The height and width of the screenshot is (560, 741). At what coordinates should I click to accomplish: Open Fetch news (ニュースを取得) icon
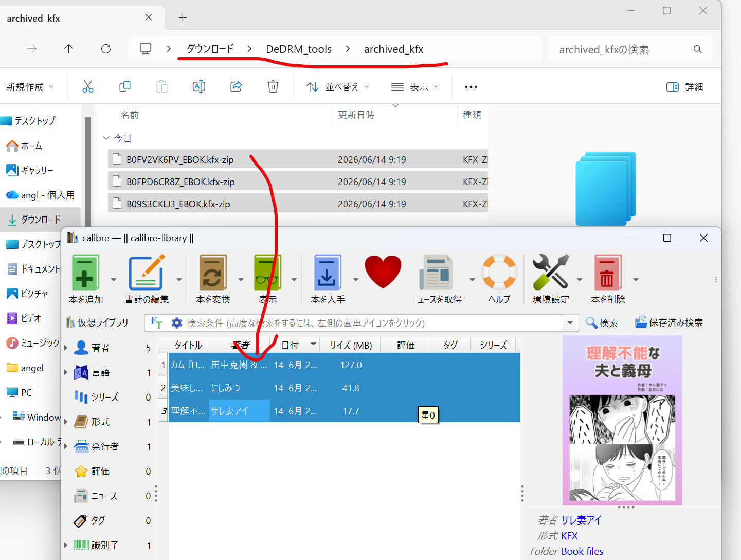point(436,273)
